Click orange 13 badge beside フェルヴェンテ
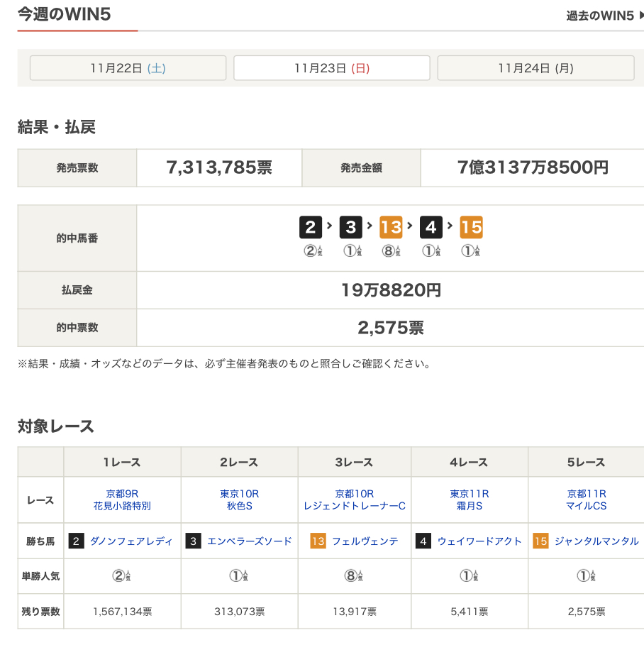This screenshot has height=662, width=644. [318, 541]
